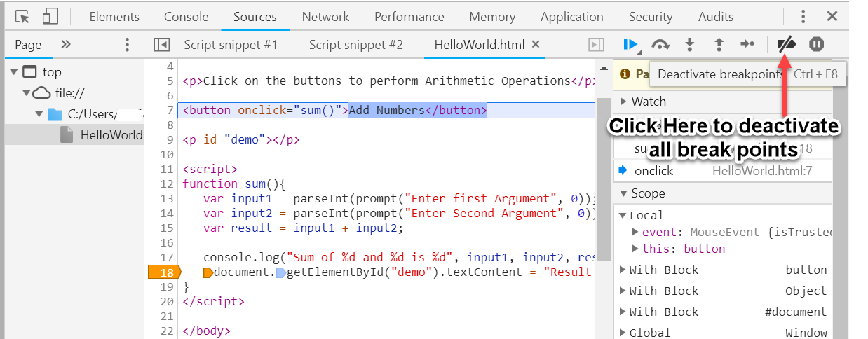Image resolution: width=868 pixels, height=339 pixels.
Task: Hide the navigator sidebar with the toggle icon
Action: tap(162, 45)
